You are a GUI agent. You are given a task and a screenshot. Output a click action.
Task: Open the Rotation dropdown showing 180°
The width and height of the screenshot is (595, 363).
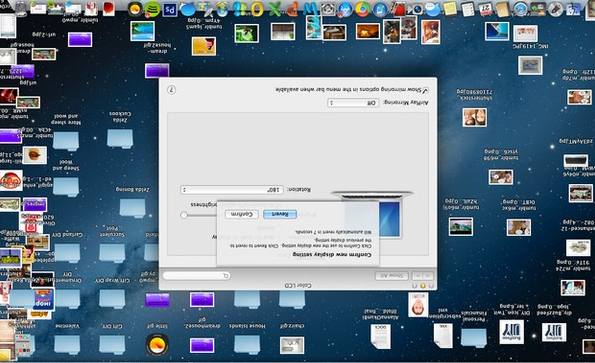pyautogui.click(x=232, y=189)
